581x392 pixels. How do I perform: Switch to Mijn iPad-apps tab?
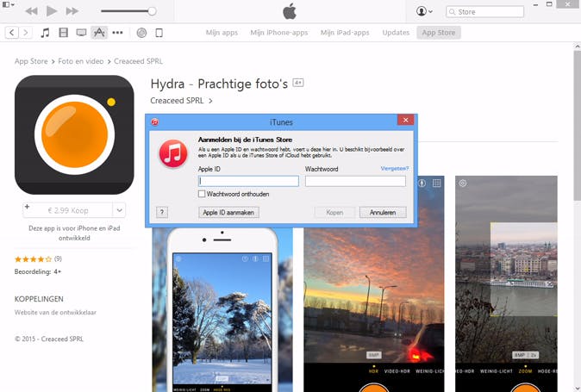click(345, 33)
